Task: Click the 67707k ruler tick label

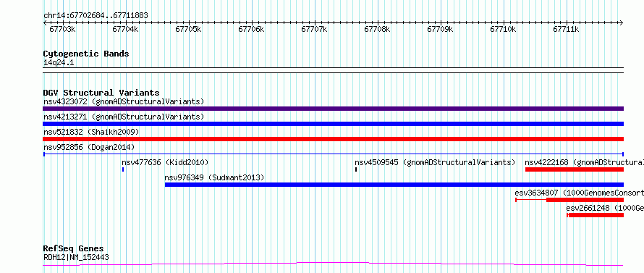Action: (x=314, y=29)
